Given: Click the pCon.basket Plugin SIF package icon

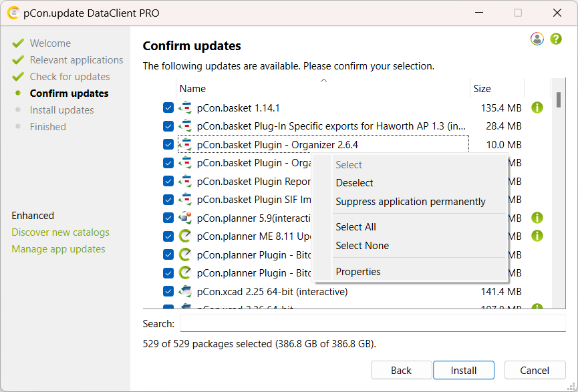Looking at the screenshot, I should click(x=185, y=199).
